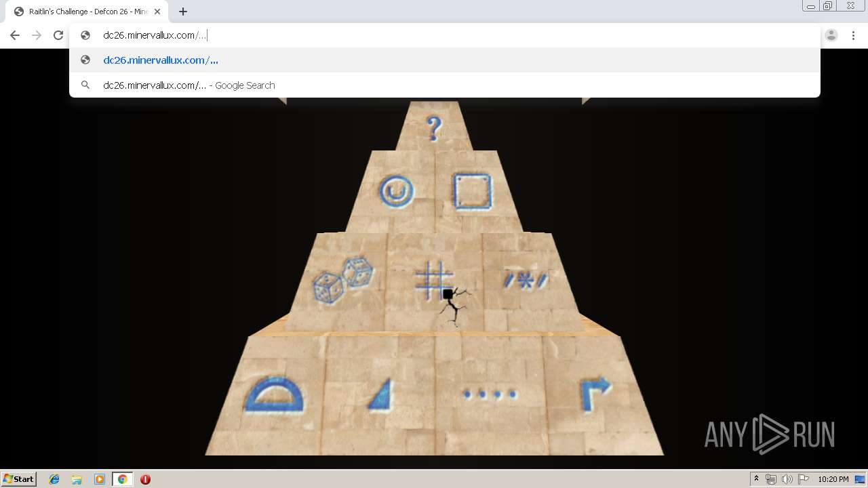This screenshot has height=488, width=868.
Task: Show hidden tray icons arrow
Action: click(757, 479)
